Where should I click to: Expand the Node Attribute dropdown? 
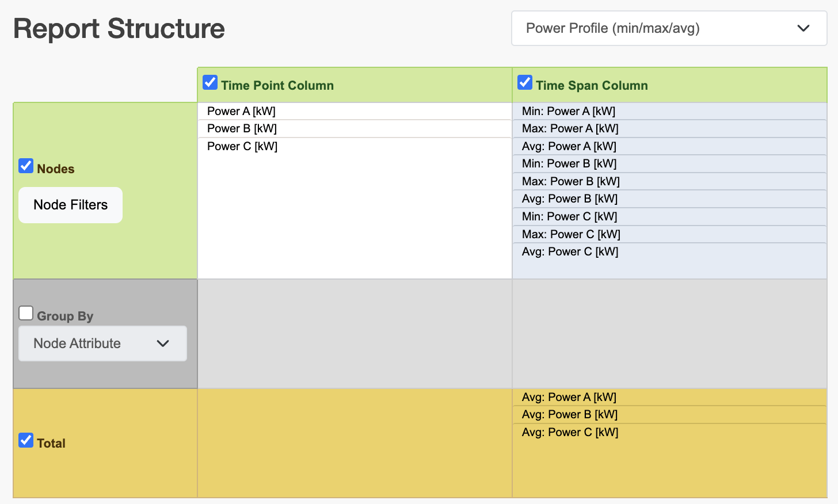pyautogui.click(x=102, y=343)
